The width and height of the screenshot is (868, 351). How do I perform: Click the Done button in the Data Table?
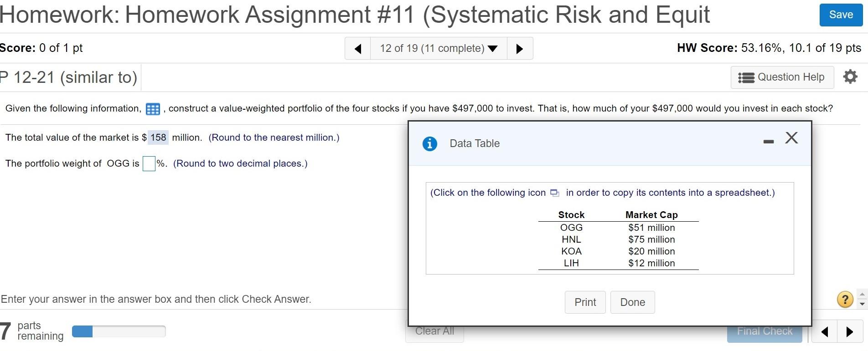632,302
